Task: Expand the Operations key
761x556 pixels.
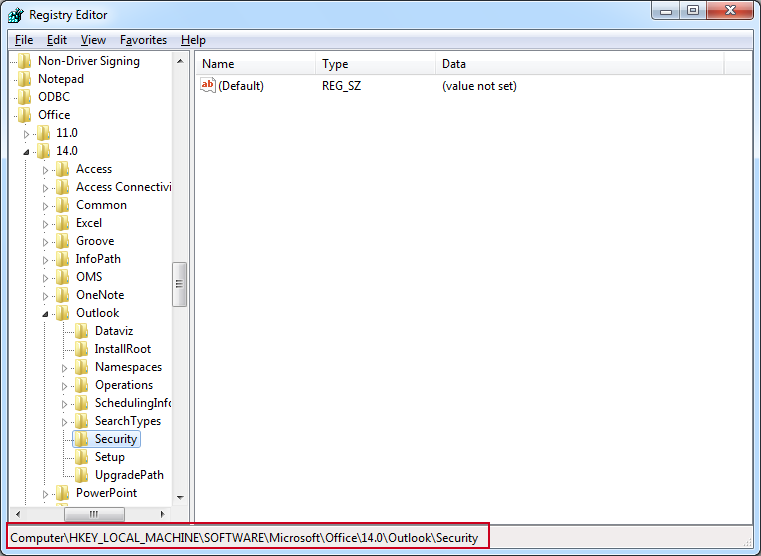Action: click(65, 386)
